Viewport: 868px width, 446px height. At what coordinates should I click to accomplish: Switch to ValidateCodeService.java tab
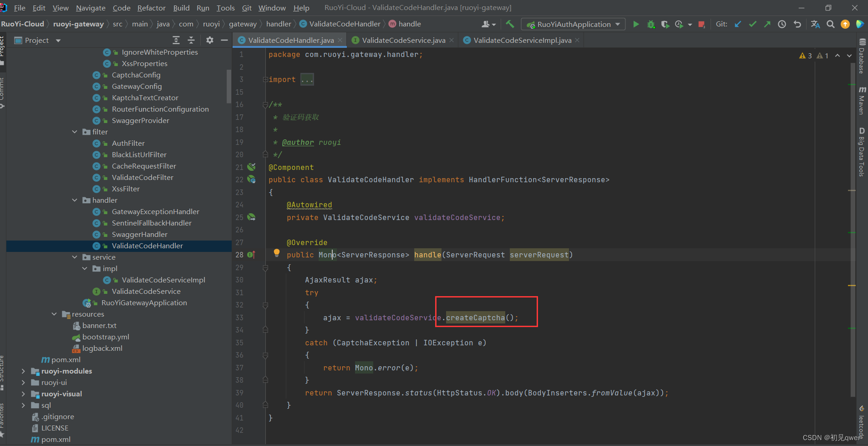403,40
